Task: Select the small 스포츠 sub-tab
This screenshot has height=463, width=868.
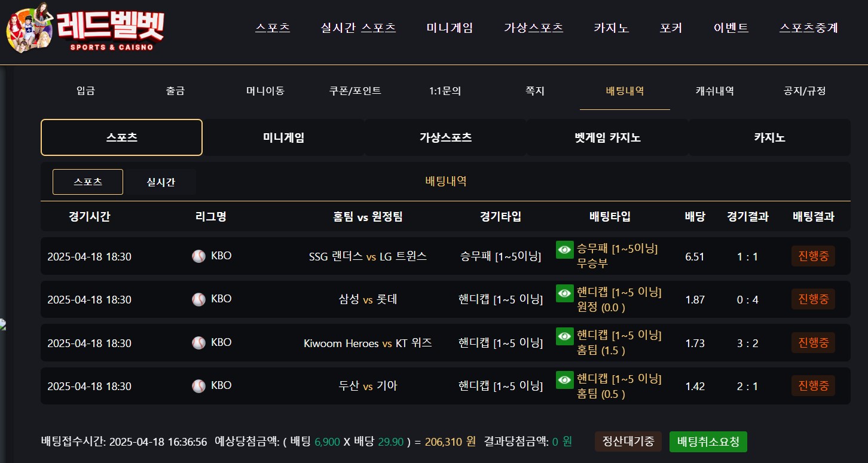Action: pyautogui.click(x=88, y=182)
